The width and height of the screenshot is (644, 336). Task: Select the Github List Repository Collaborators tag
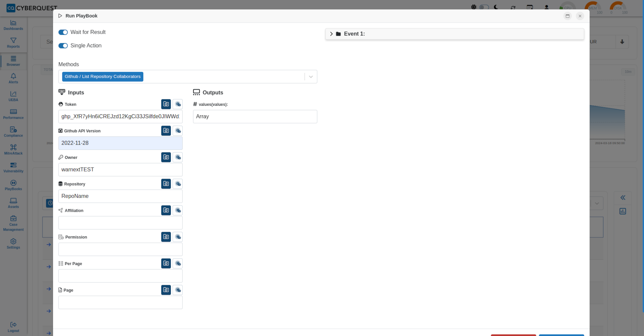click(103, 77)
